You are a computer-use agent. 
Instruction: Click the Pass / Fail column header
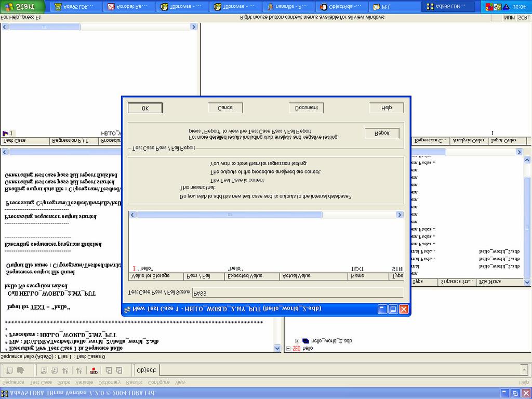[x=204, y=276]
